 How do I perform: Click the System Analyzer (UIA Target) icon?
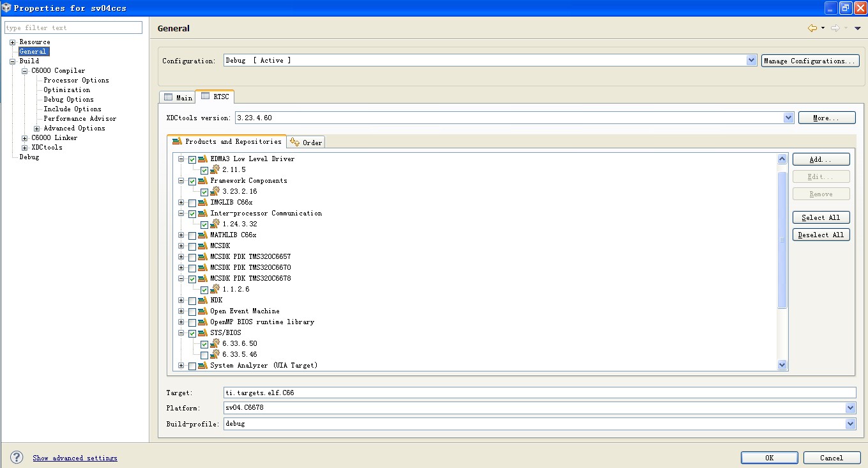pos(202,366)
